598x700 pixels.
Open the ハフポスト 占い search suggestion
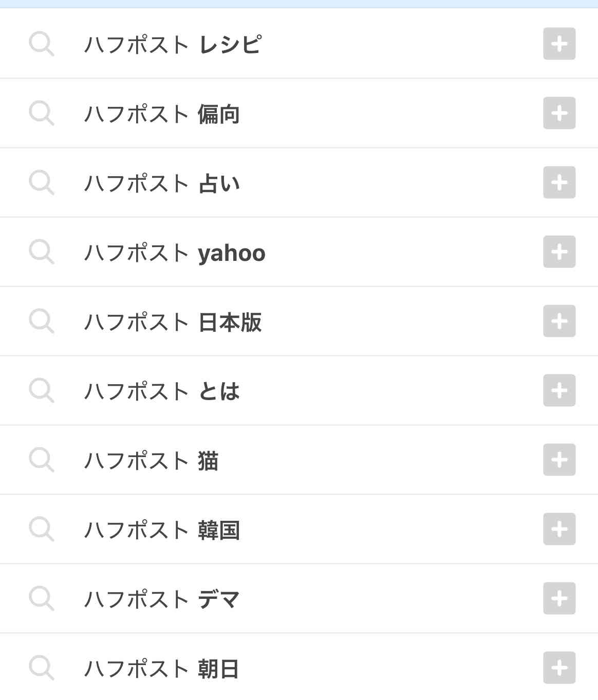[x=162, y=183]
